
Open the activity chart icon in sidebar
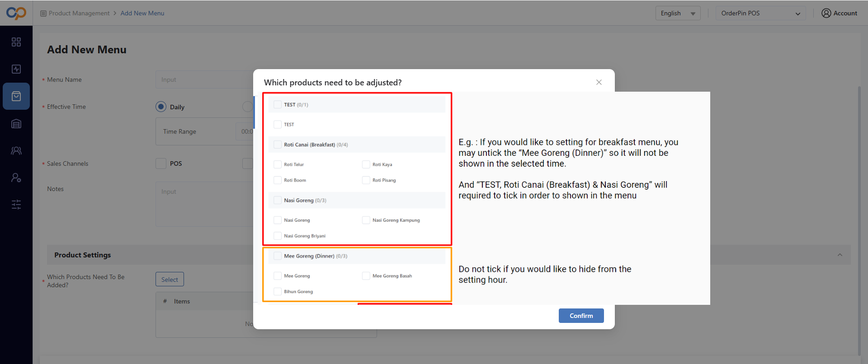[16, 69]
